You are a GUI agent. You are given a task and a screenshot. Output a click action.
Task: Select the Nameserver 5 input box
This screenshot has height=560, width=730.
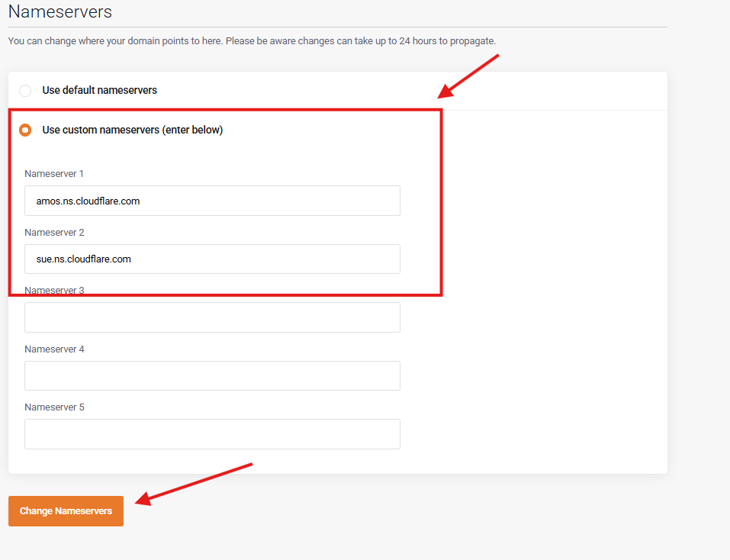click(212, 434)
